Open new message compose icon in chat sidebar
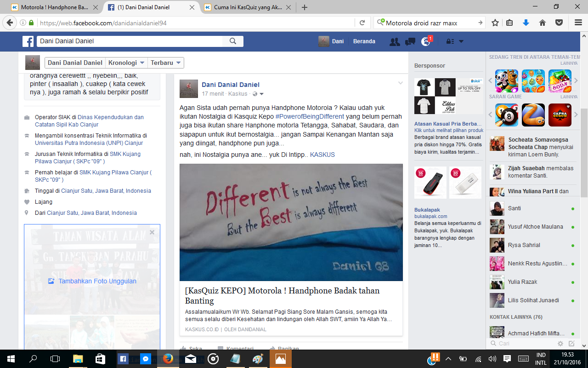This screenshot has height=368, width=588. (x=571, y=344)
